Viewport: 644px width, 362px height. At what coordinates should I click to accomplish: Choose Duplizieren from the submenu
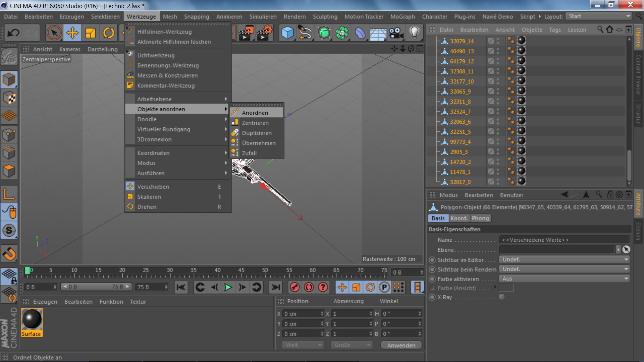point(257,133)
